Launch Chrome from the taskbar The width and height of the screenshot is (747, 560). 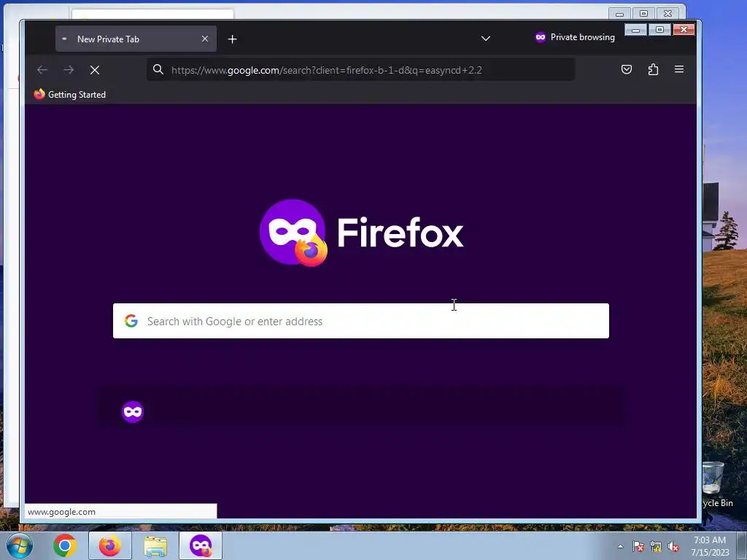coord(65,545)
